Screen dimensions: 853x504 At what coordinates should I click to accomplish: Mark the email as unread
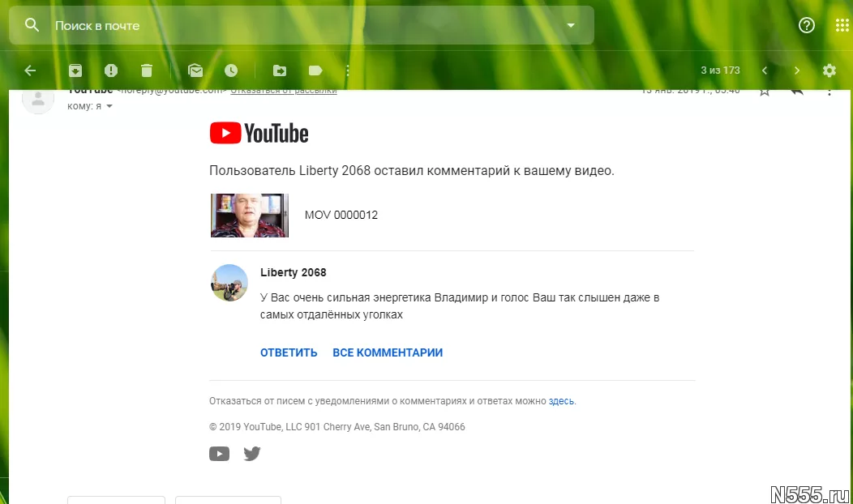pos(195,70)
